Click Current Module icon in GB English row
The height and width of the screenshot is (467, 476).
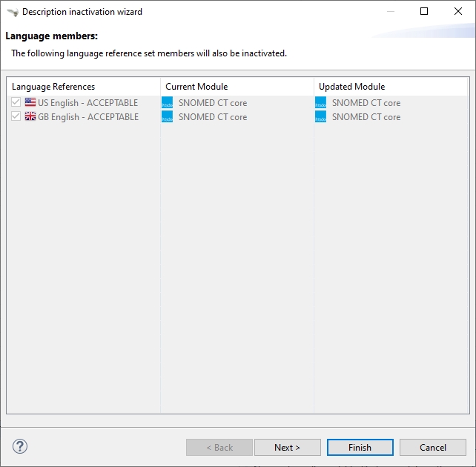pos(167,117)
